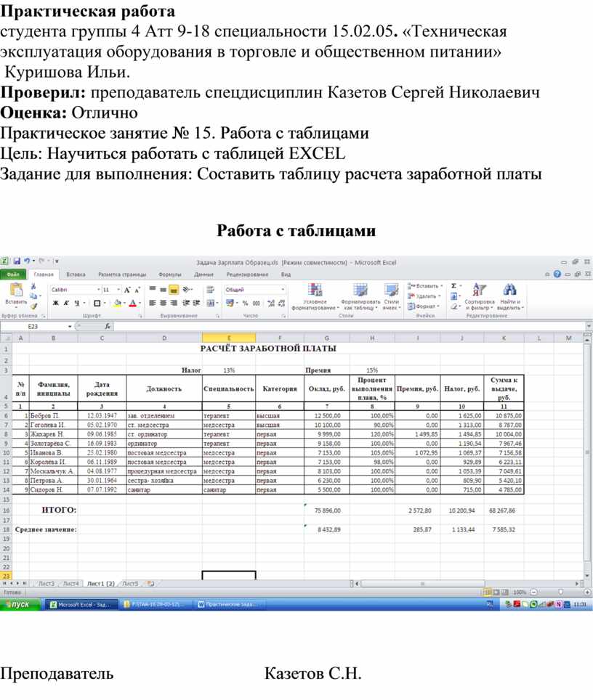Switch to the Вставка ribbon tab
This screenshot has height=700, width=593.
pos(76,274)
